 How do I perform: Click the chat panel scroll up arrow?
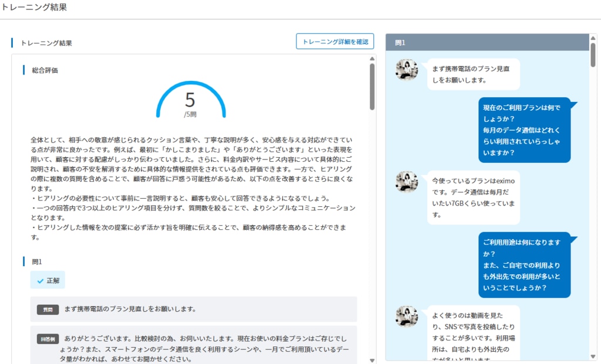[593, 38]
